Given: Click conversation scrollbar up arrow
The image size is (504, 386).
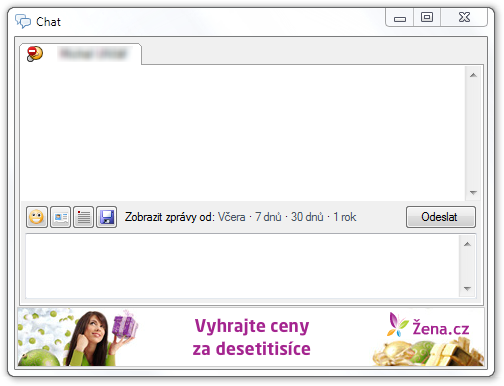Looking at the screenshot, I should coord(473,75).
